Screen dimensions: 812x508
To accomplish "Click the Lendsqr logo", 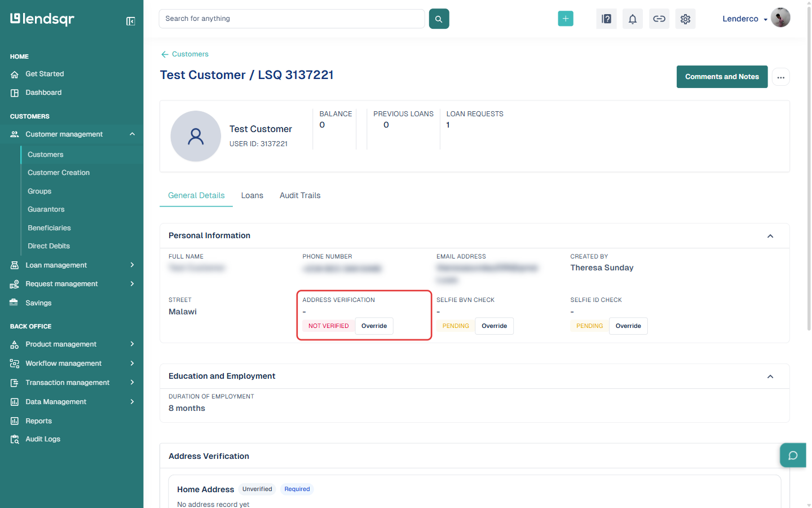I will coord(42,19).
